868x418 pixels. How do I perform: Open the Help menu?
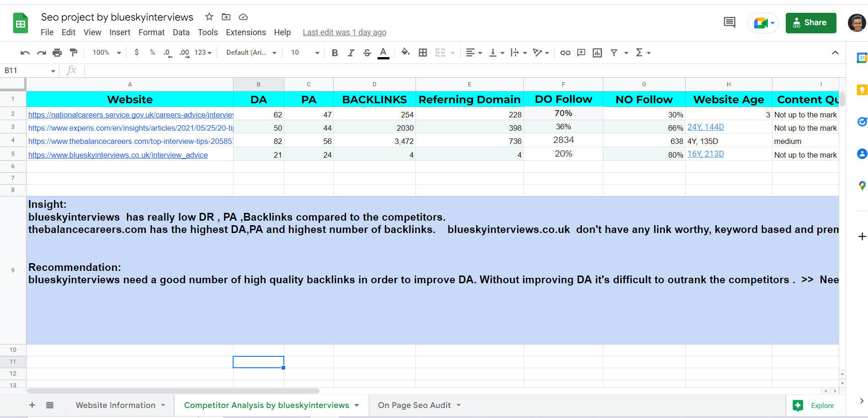point(282,32)
